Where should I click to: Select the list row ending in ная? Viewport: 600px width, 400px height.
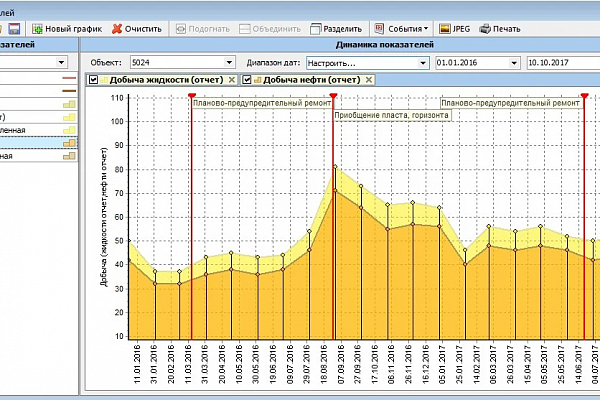click(x=38, y=156)
